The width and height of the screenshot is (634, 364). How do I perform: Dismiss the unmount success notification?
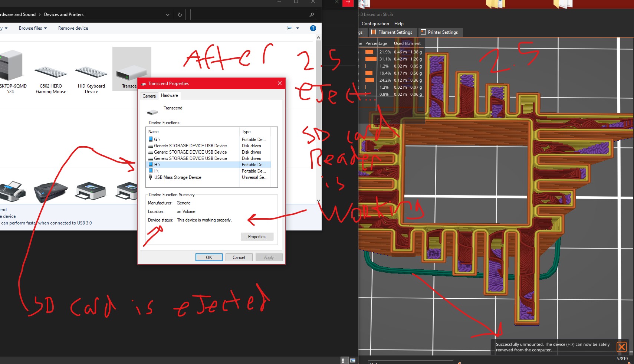click(622, 347)
